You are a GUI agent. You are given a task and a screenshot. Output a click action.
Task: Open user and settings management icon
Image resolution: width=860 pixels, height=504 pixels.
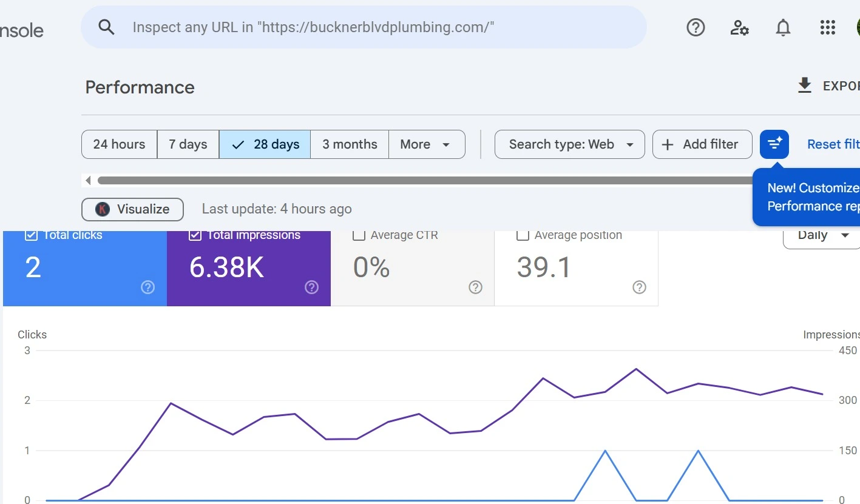pyautogui.click(x=739, y=27)
